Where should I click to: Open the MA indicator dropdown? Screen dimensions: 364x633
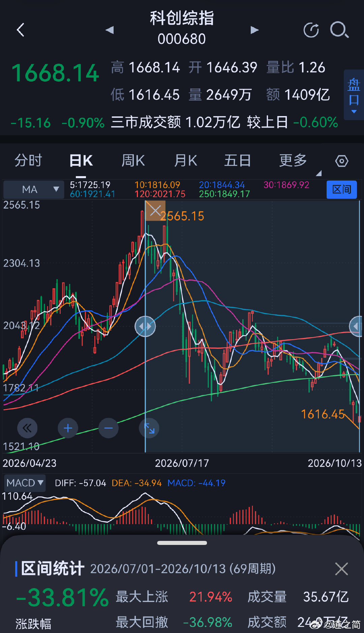pyautogui.click(x=34, y=189)
